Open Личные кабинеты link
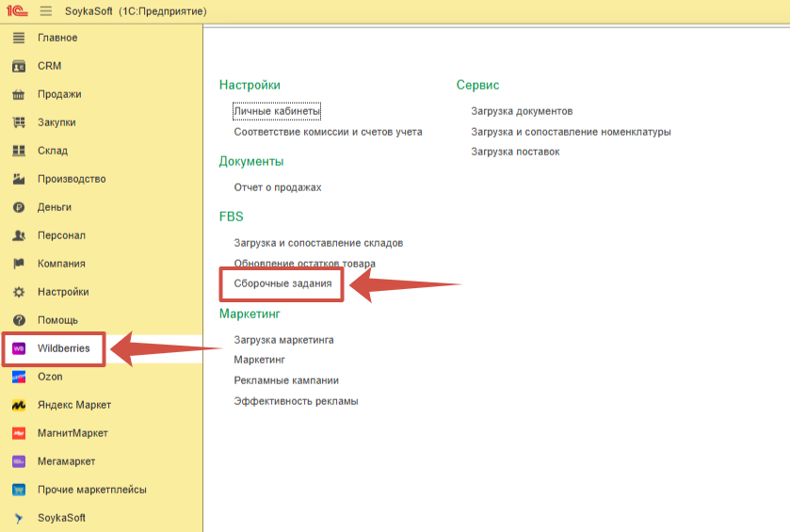This screenshot has height=532, width=790. tap(277, 111)
